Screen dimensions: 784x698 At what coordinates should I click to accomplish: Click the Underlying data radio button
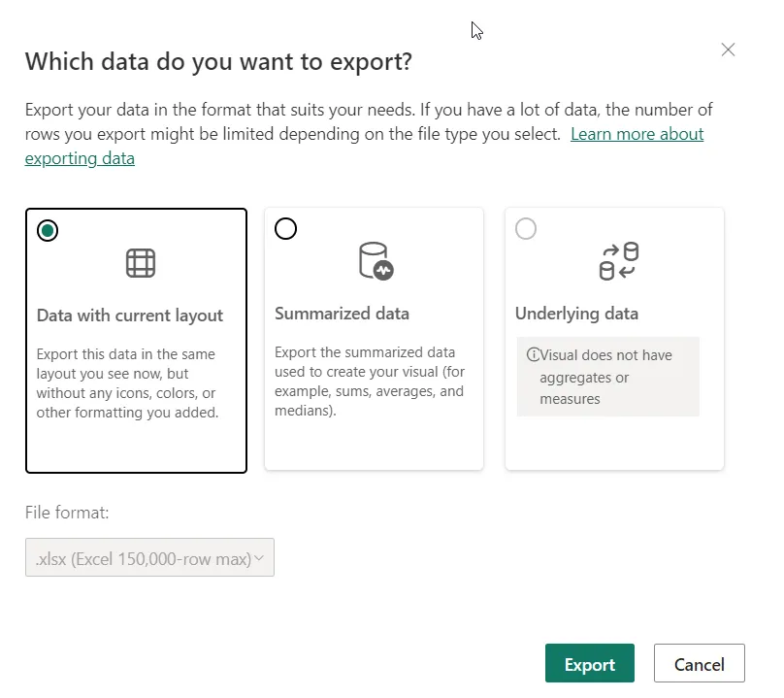525,229
